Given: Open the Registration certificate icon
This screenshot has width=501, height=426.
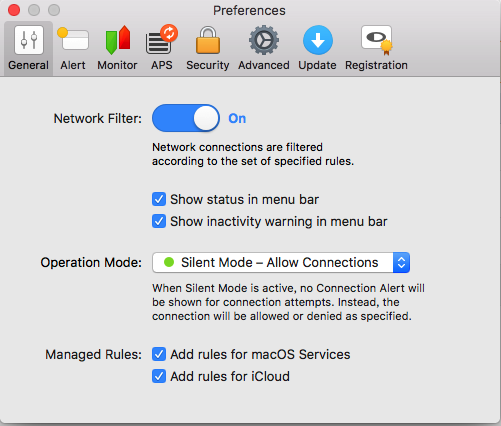Looking at the screenshot, I should [377, 40].
